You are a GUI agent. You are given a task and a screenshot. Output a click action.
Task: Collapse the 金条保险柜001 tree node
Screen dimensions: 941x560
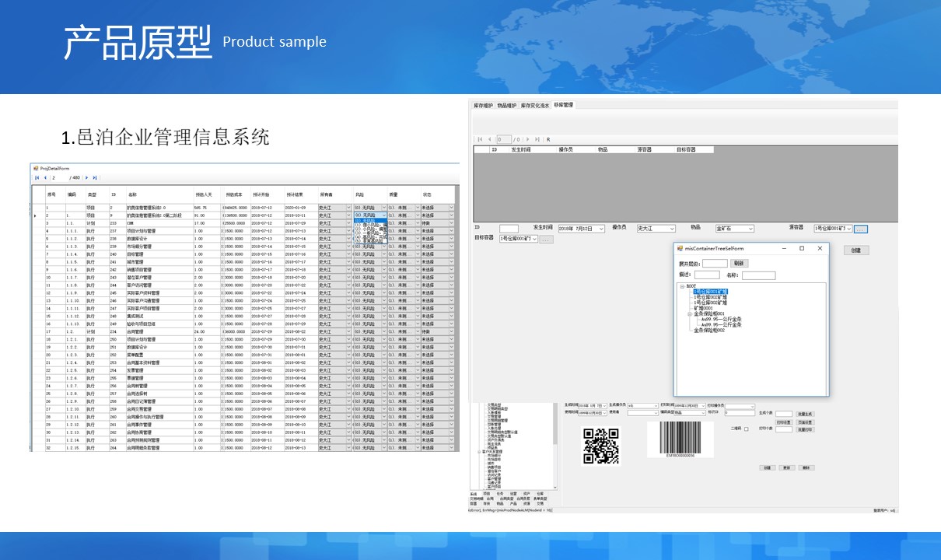(x=689, y=314)
